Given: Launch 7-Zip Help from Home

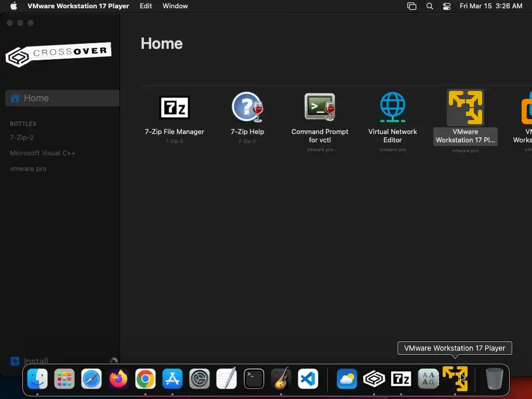Looking at the screenshot, I should tap(248, 107).
